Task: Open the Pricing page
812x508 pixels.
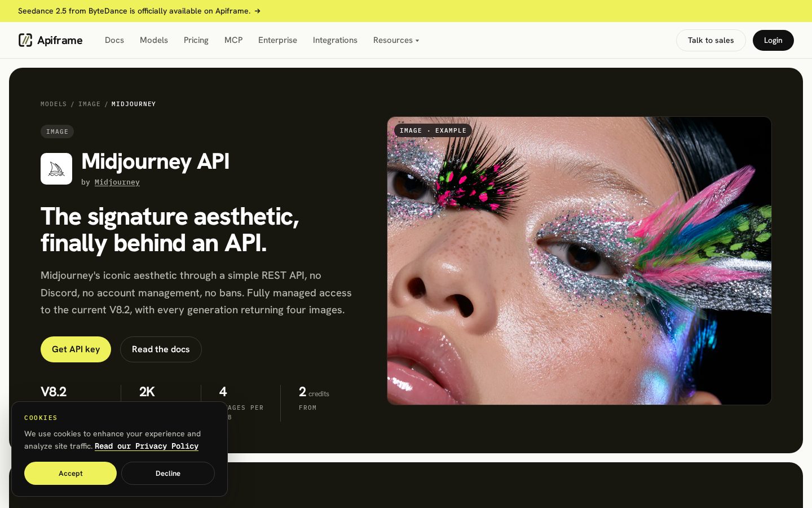Action: click(196, 40)
